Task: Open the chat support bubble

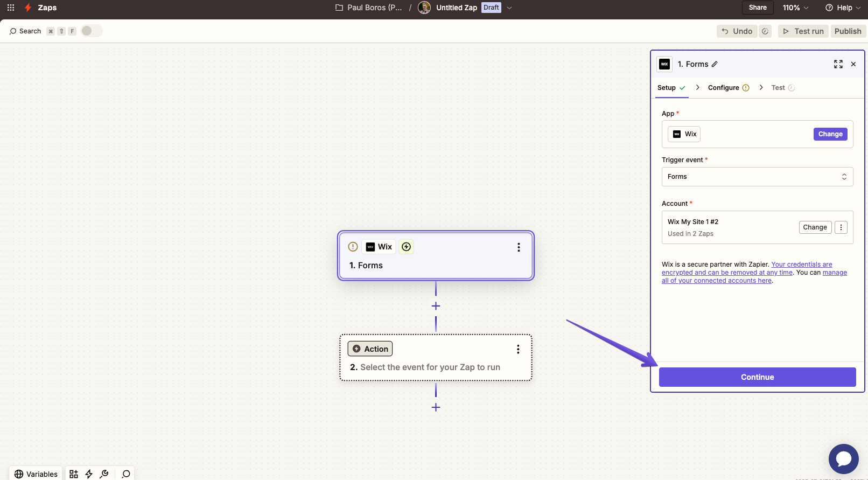Action: click(843, 459)
